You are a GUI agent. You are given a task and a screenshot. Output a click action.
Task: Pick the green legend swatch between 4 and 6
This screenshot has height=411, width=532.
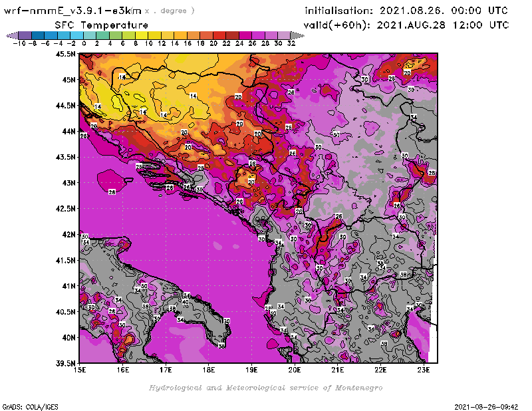pos(115,35)
